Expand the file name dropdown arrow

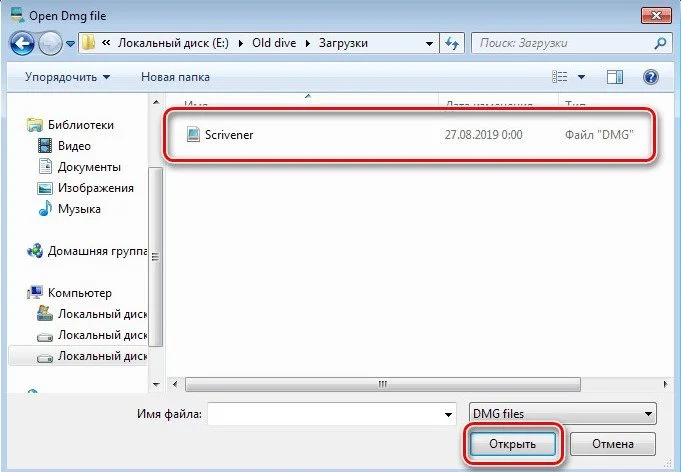(x=448, y=414)
